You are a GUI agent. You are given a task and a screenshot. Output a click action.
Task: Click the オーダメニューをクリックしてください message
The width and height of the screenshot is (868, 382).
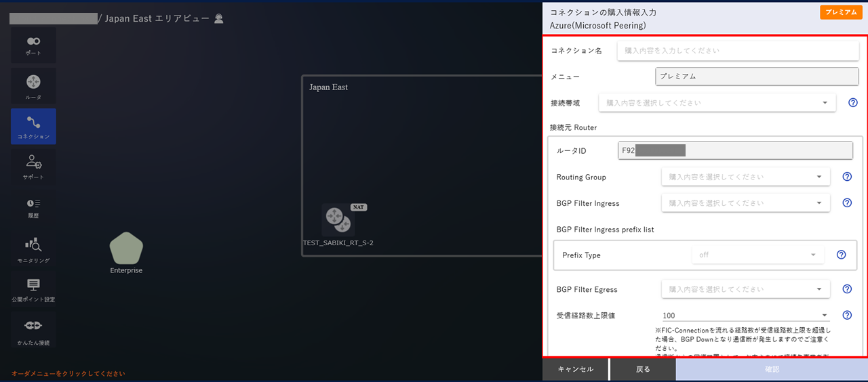click(68, 374)
